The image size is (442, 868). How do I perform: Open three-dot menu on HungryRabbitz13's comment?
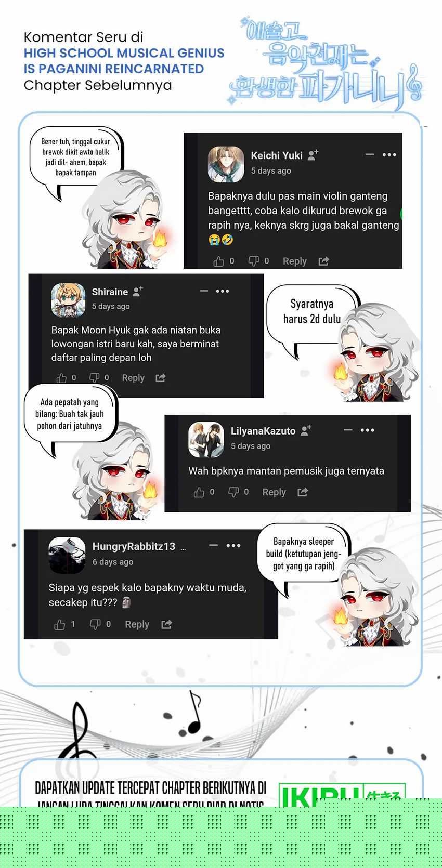pos(233,545)
